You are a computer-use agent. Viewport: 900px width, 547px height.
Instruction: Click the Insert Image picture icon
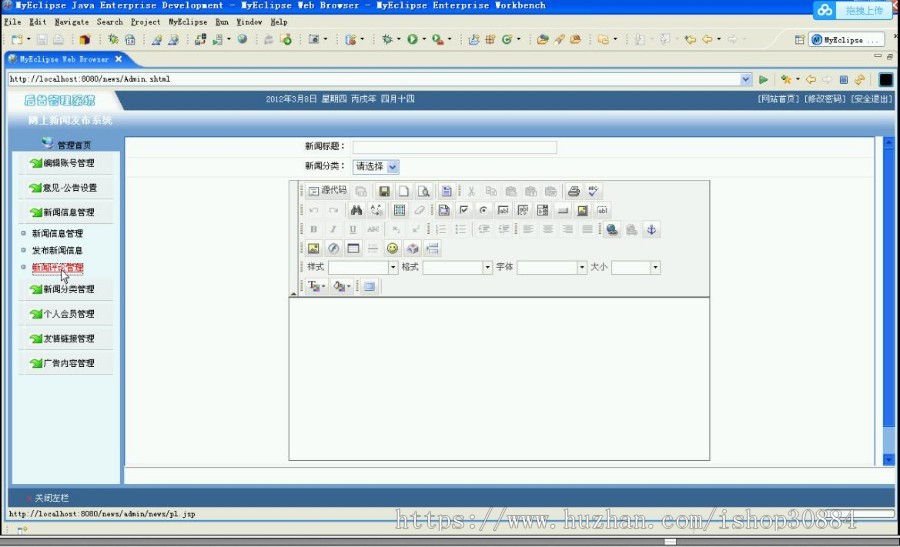[x=313, y=249]
